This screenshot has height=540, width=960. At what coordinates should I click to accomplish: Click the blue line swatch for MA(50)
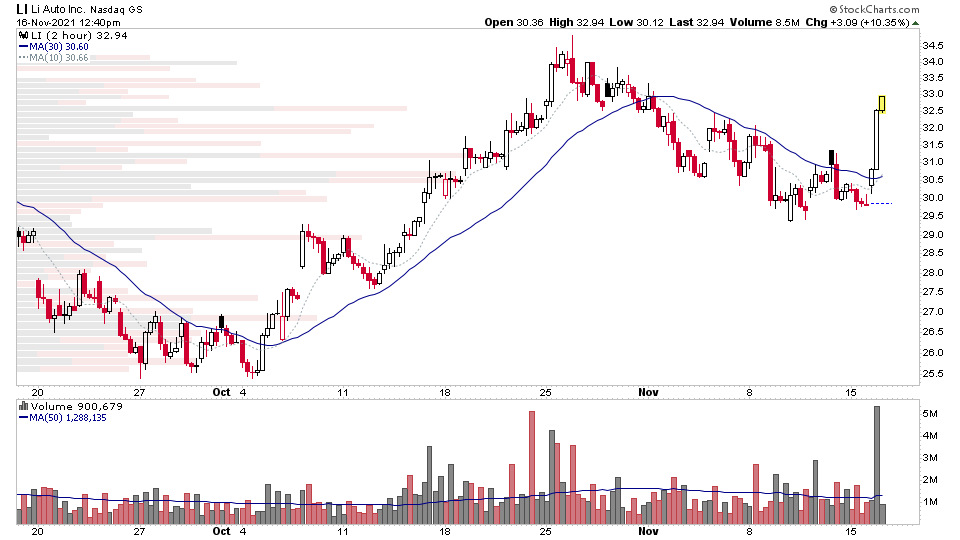[x=23, y=418]
